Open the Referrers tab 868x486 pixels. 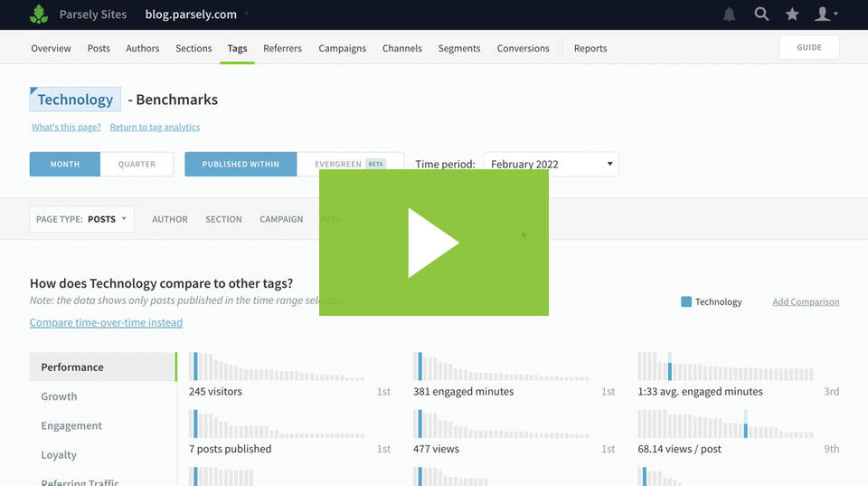tap(282, 48)
